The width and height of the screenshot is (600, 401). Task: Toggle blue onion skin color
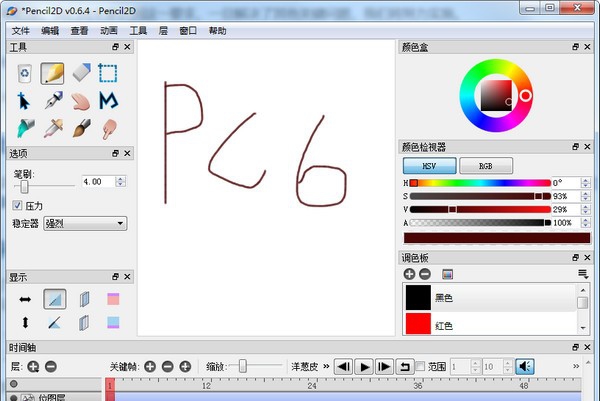pyautogui.click(x=113, y=322)
